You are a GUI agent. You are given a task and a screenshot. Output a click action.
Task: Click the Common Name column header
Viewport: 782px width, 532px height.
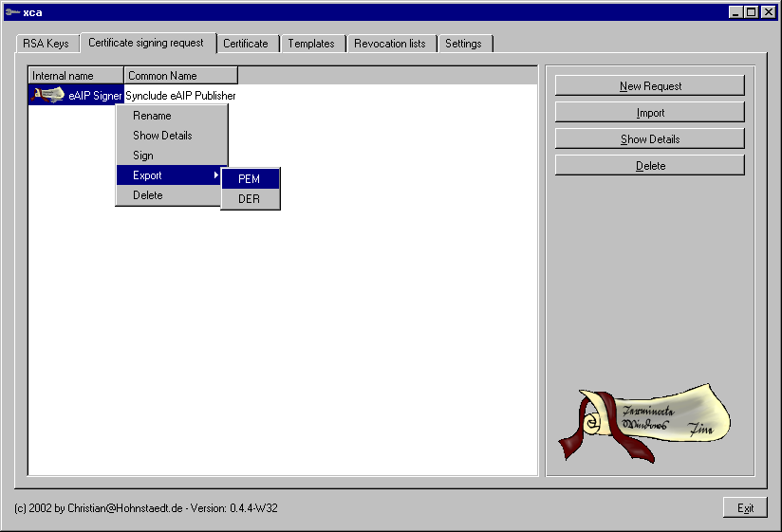(180, 75)
